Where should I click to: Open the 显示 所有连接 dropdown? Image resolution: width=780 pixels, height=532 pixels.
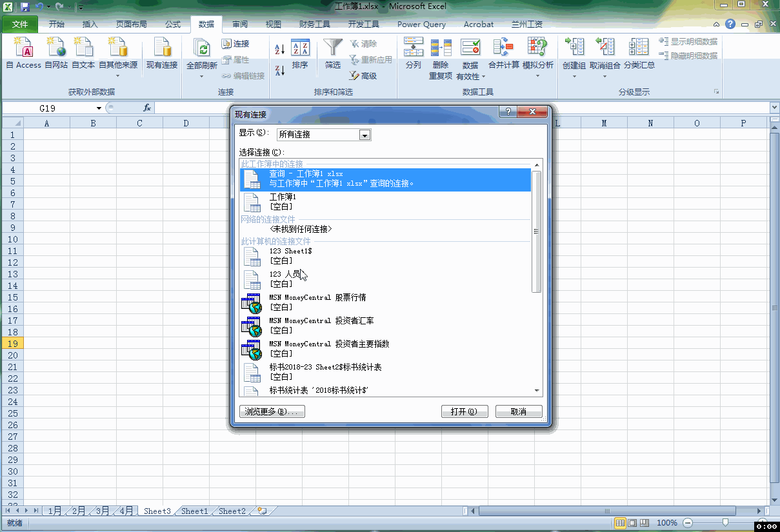coord(365,135)
